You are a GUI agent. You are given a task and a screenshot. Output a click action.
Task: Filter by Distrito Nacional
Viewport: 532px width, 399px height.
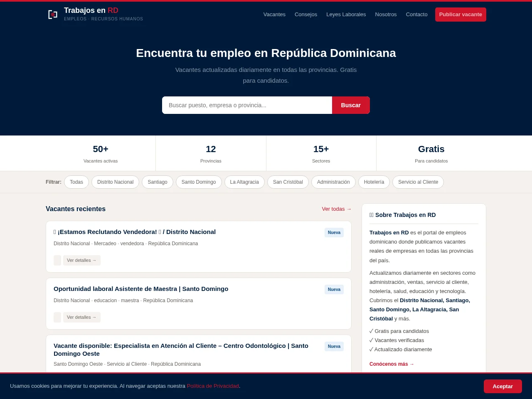point(115,182)
